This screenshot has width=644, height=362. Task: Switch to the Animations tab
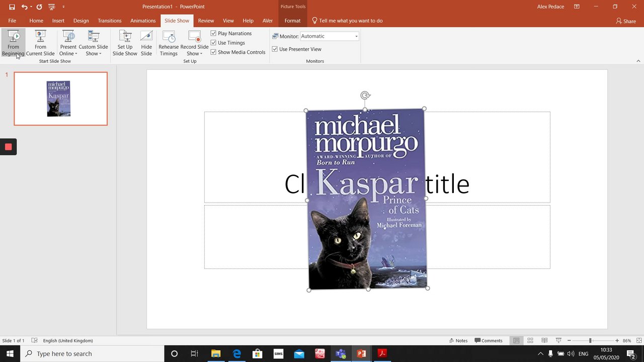(143, 21)
